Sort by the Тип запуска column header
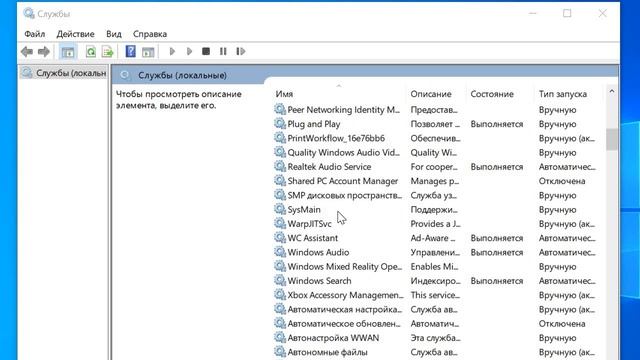The height and width of the screenshot is (360, 640). point(568,94)
